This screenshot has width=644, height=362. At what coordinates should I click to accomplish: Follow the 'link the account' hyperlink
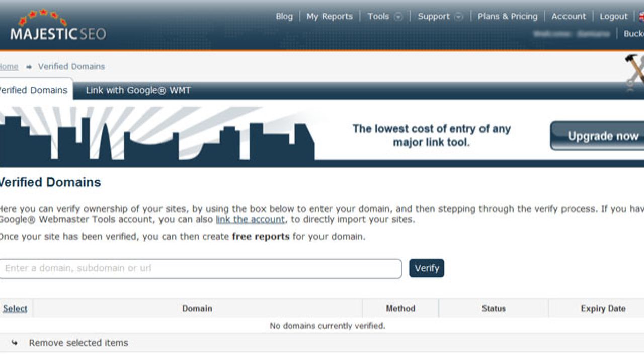(x=250, y=220)
